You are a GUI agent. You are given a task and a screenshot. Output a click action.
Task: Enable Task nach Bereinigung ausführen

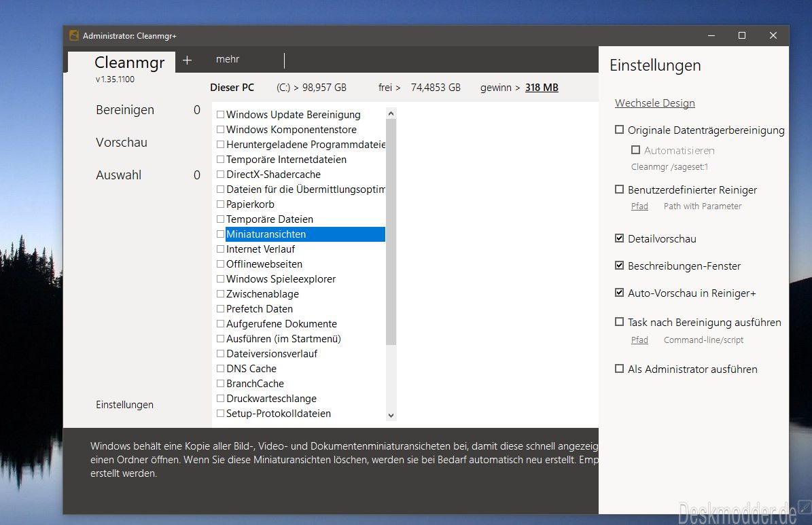point(619,321)
